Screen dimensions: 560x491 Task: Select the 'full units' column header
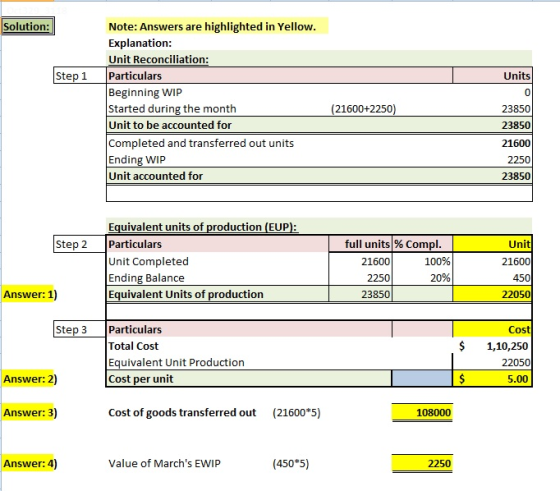coord(360,244)
